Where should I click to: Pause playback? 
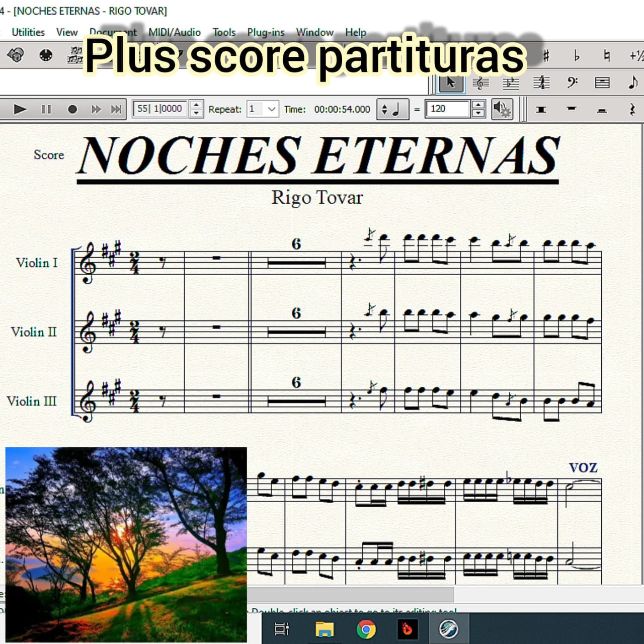(46, 109)
